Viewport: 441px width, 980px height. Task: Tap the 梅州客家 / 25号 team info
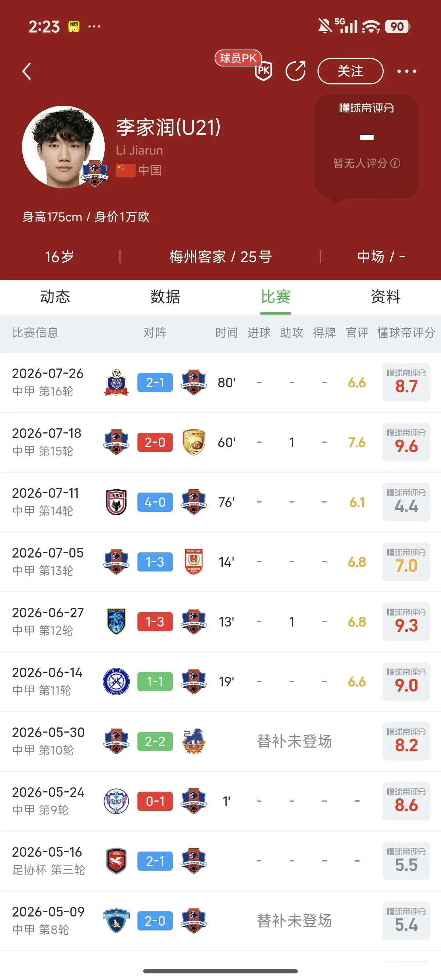[220, 257]
